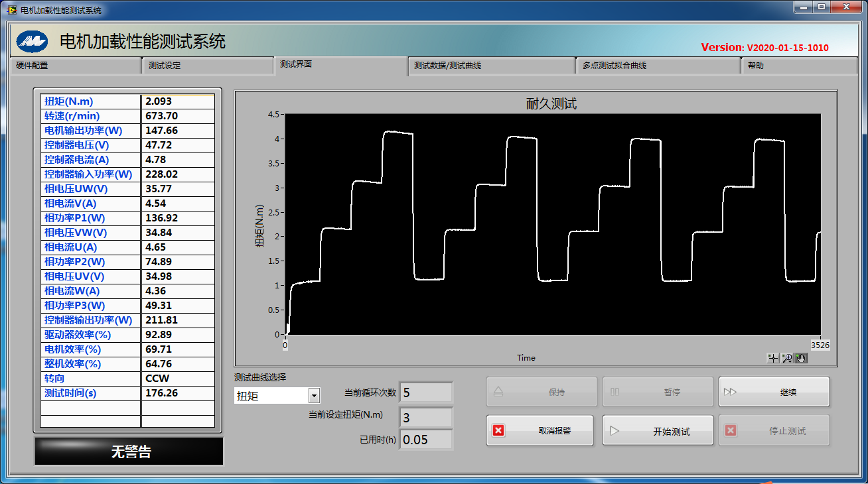Open the zoom tool on graph palette
This screenshot has height=484, width=868.
point(787,358)
